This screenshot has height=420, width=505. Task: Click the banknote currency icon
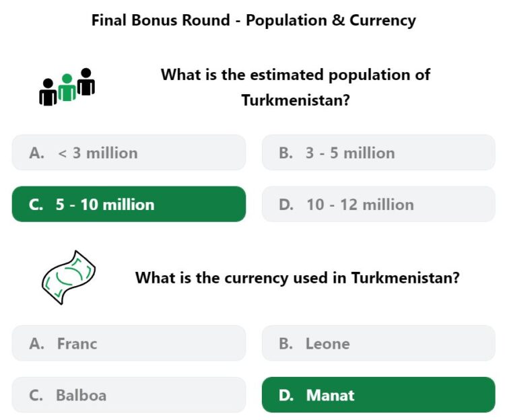pyautogui.click(x=69, y=277)
